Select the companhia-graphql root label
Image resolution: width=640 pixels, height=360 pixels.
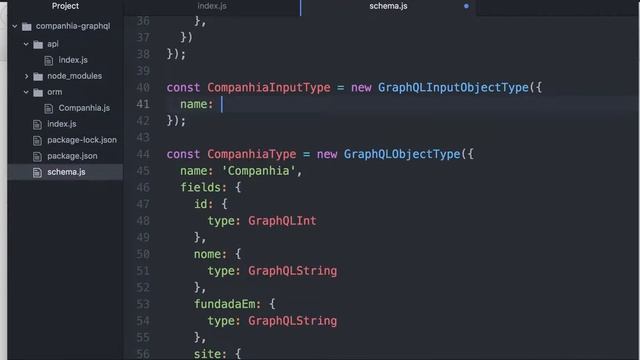pos(73,26)
